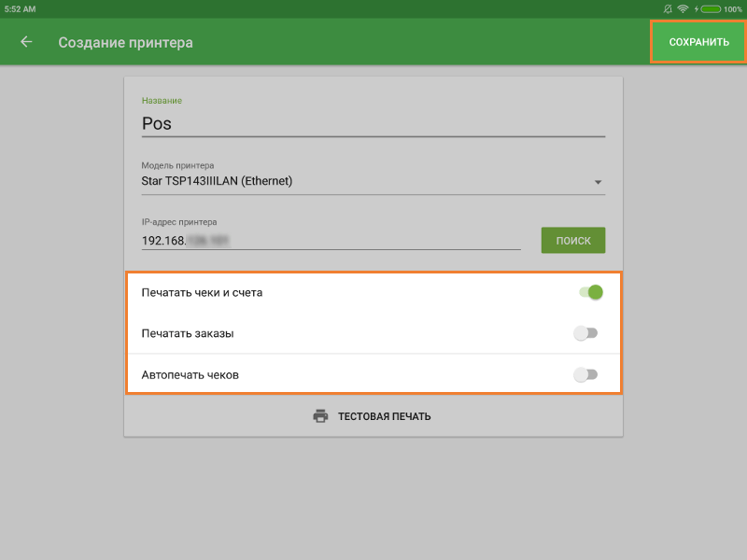Tap the 5:52 AM clock
Viewport: 747px width, 560px height.
pyautogui.click(x=21, y=8)
